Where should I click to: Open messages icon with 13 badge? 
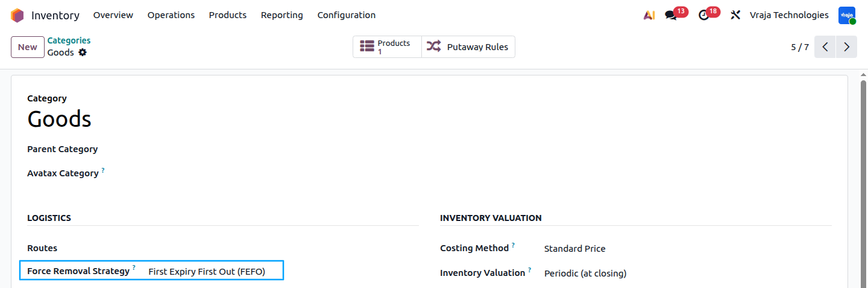(x=671, y=15)
